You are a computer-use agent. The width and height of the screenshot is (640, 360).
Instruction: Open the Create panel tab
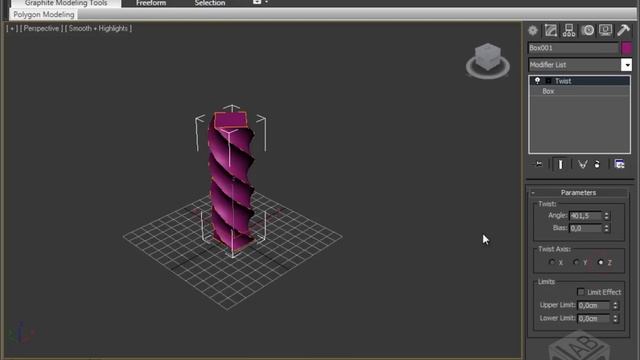533,31
